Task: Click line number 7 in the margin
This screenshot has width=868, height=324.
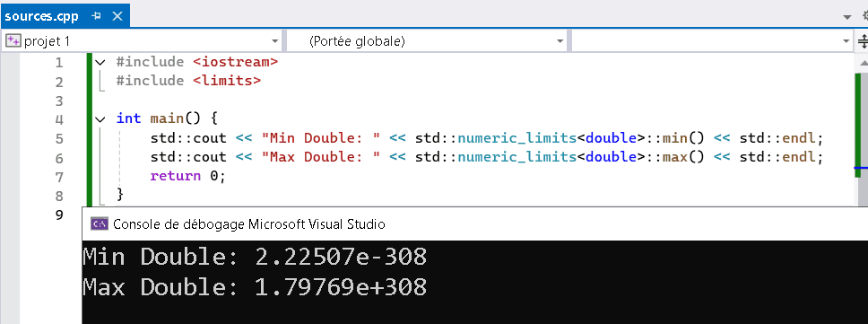Action: tap(59, 176)
